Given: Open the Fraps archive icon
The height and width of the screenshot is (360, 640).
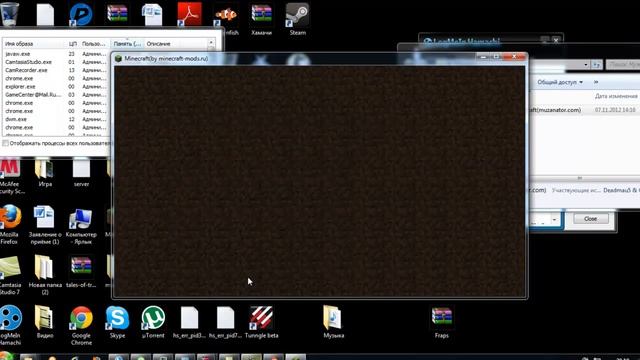Looking at the screenshot, I should (x=442, y=322).
